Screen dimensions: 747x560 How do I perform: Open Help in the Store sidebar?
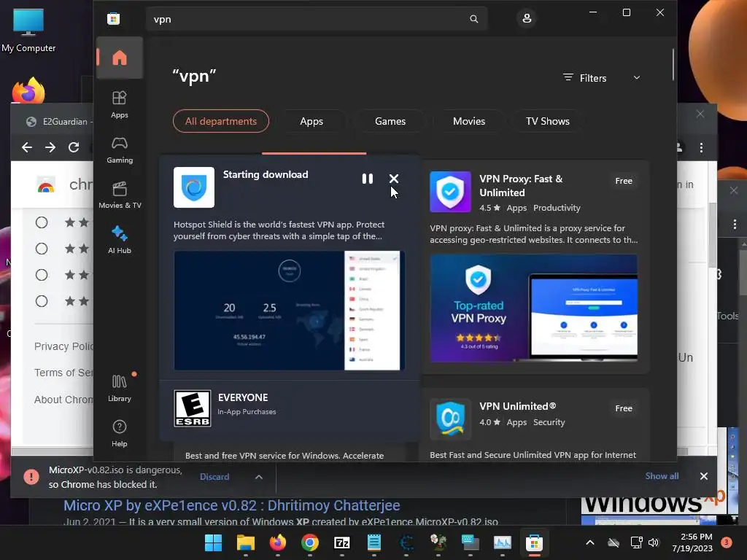120,433
